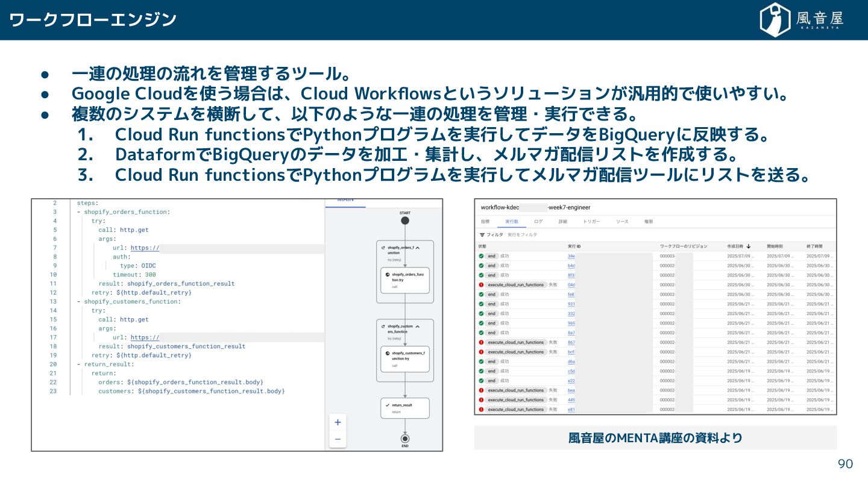Viewport: 868px width, 488px height.
Task: Open the 権限 tab
Action: [x=649, y=222]
